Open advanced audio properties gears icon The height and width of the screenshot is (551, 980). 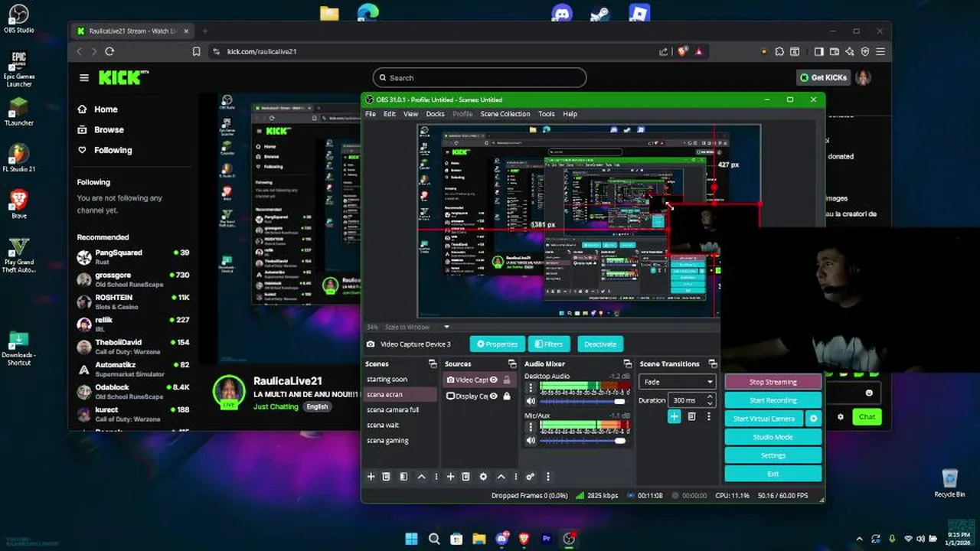pyautogui.click(x=530, y=476)
